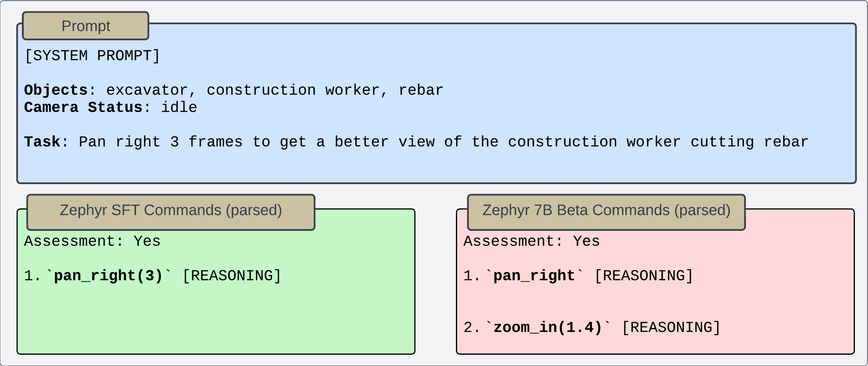Select the Zephyr 7B Beta Commands (parsed) header

[606, 210]
